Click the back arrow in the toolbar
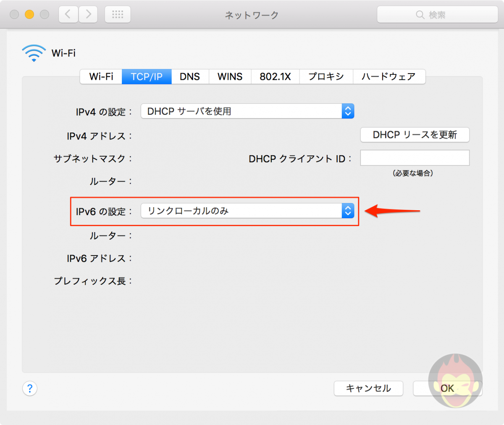 68,14
